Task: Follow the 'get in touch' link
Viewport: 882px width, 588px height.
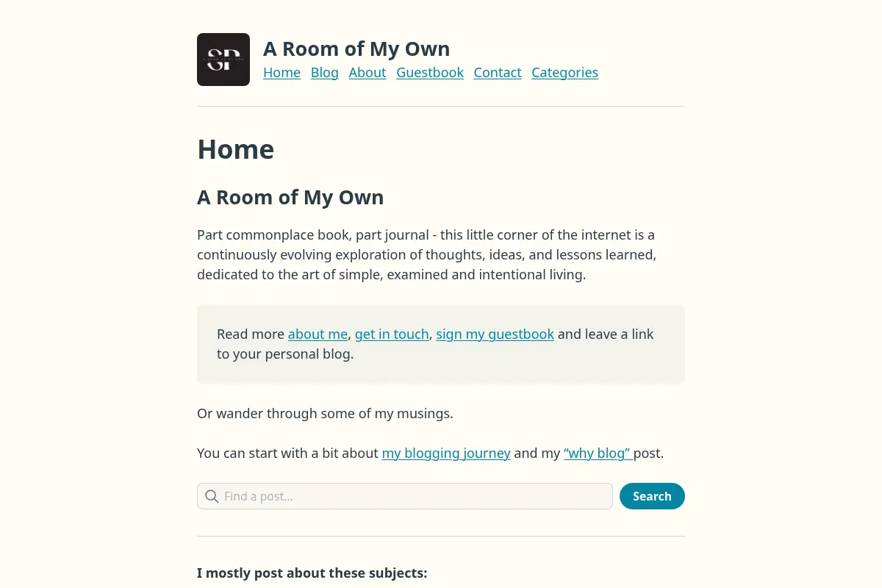Action: click(392, 334)
